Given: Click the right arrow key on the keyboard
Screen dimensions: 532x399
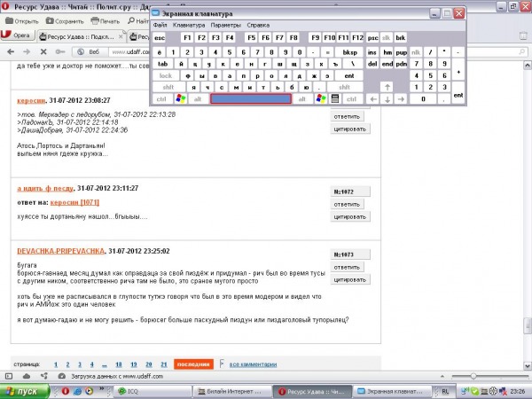Looking at the screenshot, I should [x=401, y=99].
